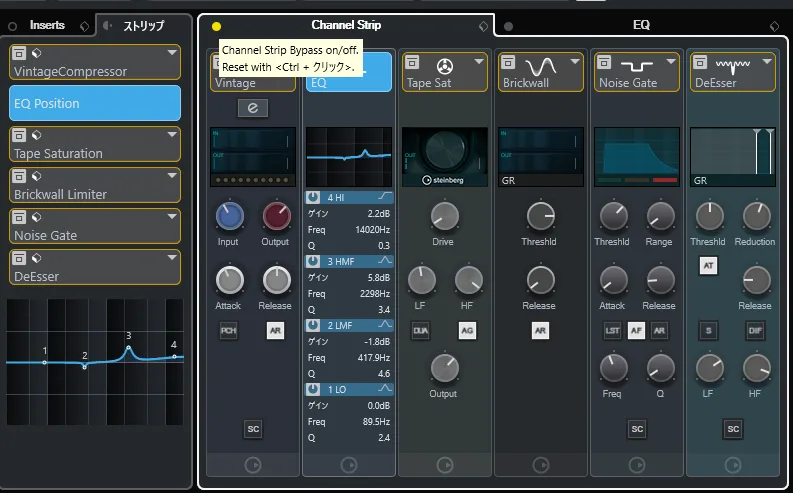Open Noise Gate dropdown in strip list

[172, 216]
